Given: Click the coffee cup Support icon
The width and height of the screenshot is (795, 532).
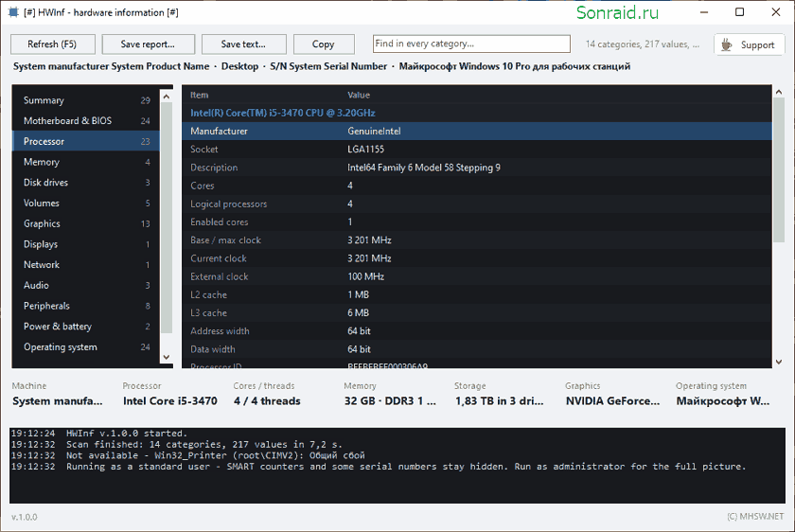Looking at the screenshot, I should tap(727, 44).
